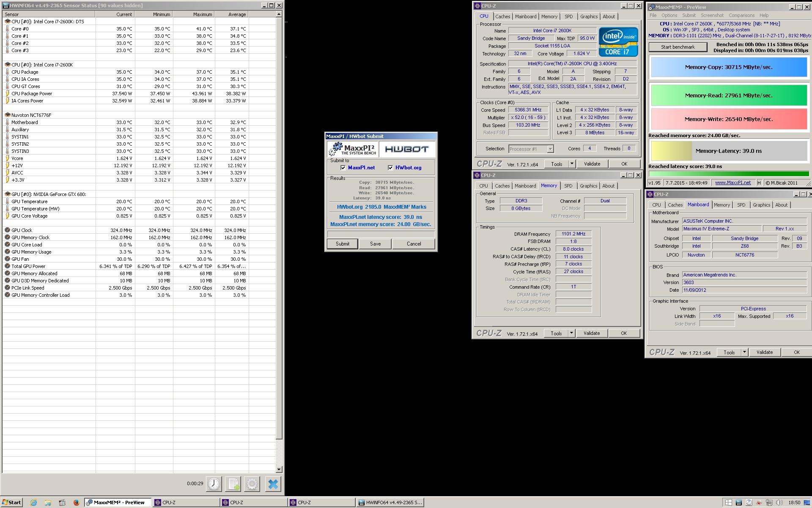Click the Start button
This screenshot has height=508, width=812.
[11, 502]
